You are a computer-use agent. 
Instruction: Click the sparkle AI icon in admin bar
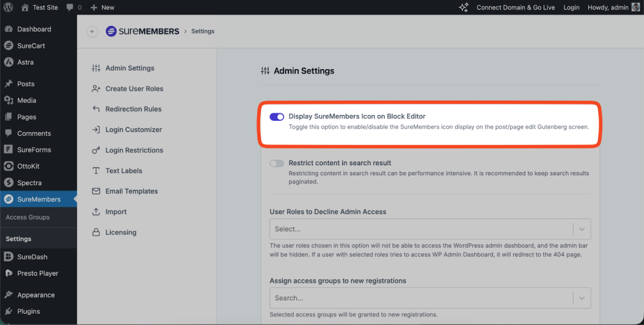point(464,8)
